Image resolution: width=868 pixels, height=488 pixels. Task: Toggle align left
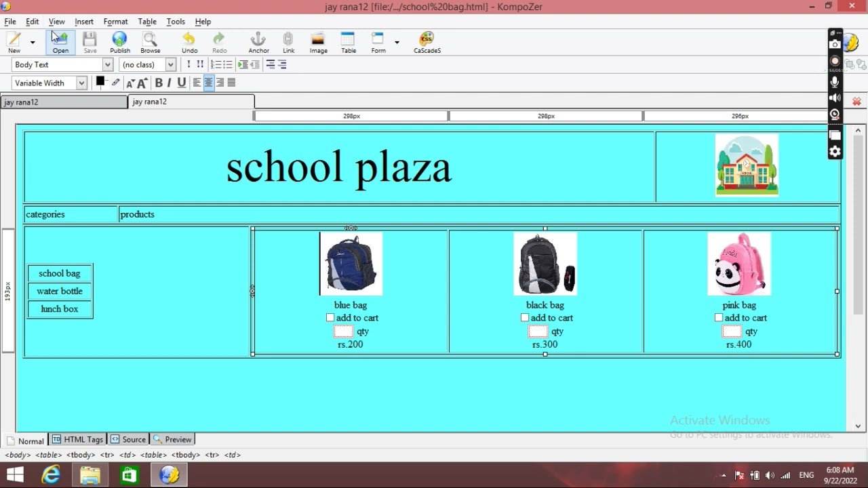coord(197,83)
